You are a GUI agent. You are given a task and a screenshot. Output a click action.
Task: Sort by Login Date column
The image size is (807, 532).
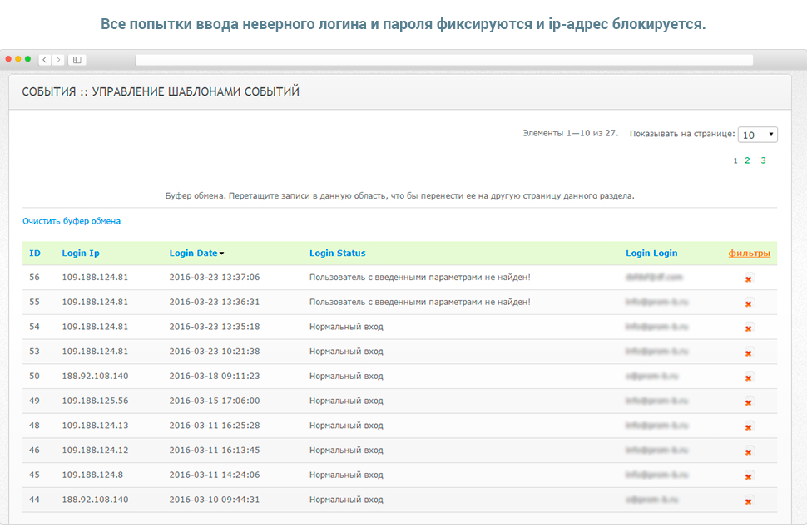click(193, 253)
